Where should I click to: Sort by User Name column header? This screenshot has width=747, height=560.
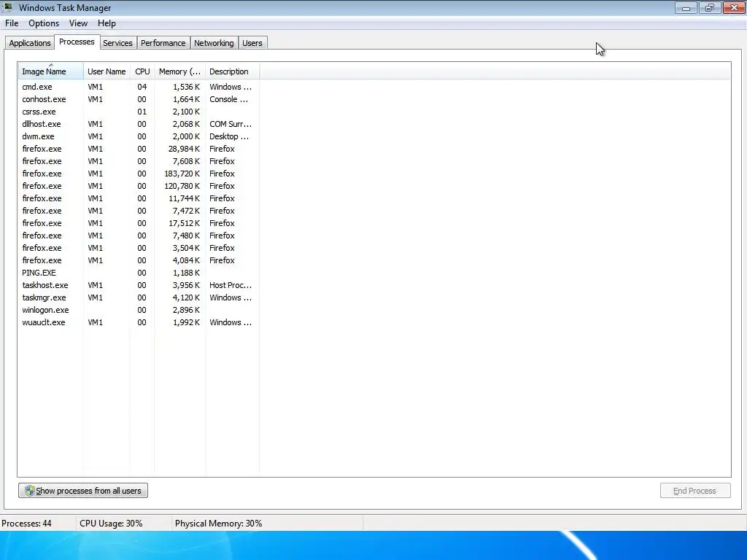tap(107, 71)
